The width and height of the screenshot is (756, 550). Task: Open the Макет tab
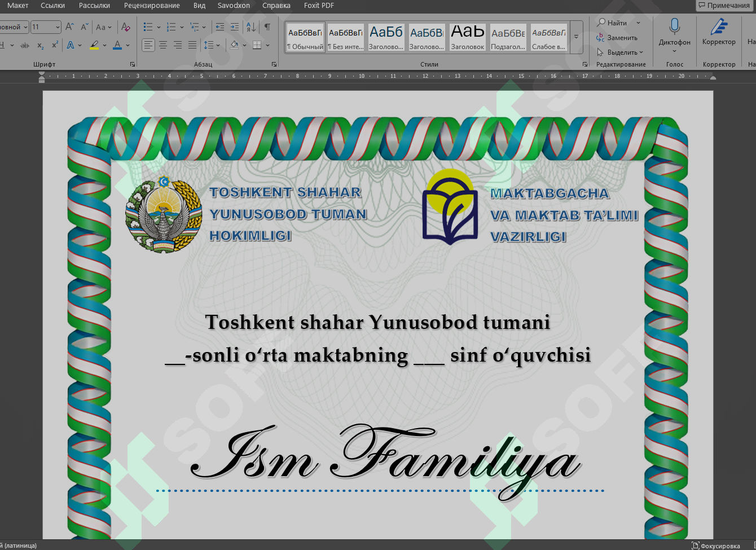[x=18, y=5]
